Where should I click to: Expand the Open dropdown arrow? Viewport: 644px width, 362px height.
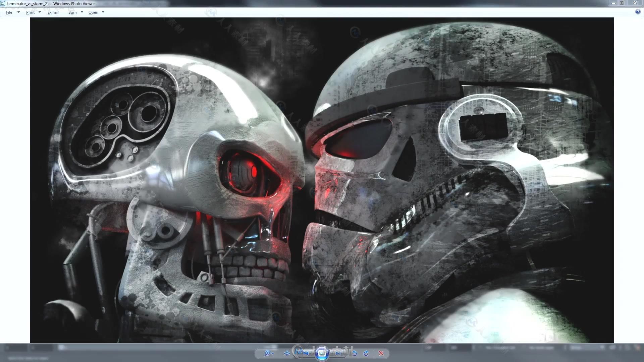[x=103, y=12]
